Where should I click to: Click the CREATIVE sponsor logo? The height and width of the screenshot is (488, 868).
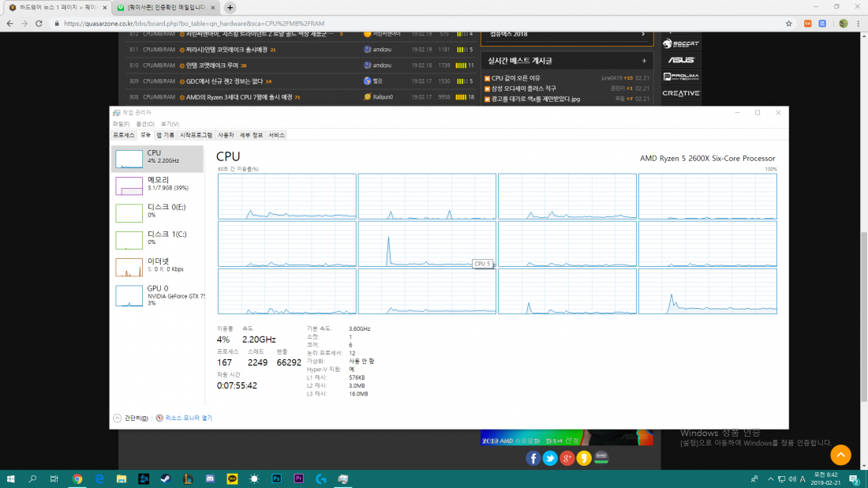pyautogui.click(x=681, y=93)
